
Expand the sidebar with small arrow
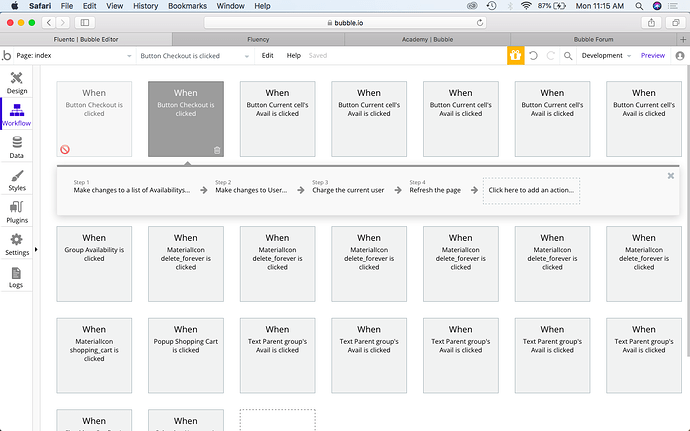click(36, 250)
